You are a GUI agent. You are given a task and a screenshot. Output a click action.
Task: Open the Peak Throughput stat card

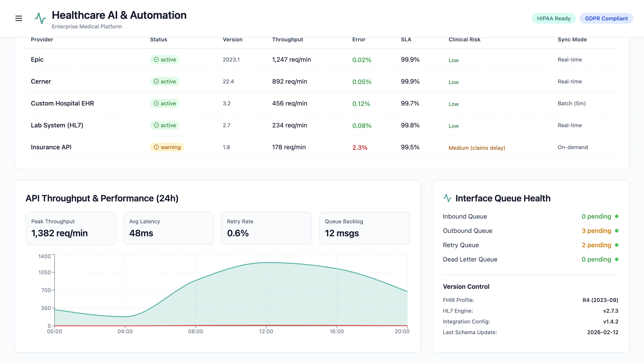pos(71,228)
